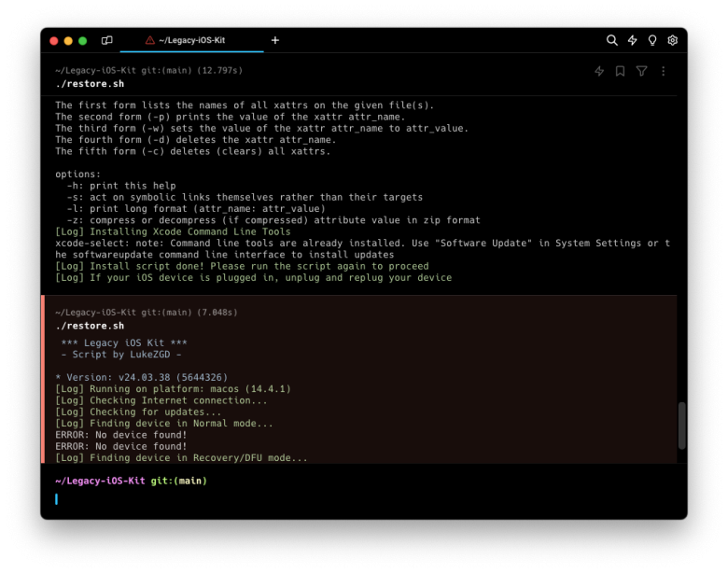This screenshot has width=728, height=573.
Task: Bookmark the first restore.sh block
Action: pyautogui.click(x=620, y=71)
